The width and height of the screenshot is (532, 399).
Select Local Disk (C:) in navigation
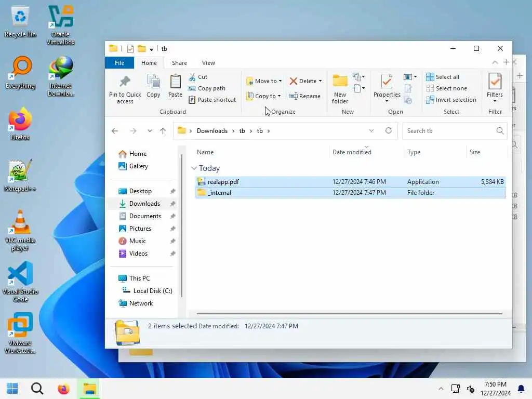(147, 291)
